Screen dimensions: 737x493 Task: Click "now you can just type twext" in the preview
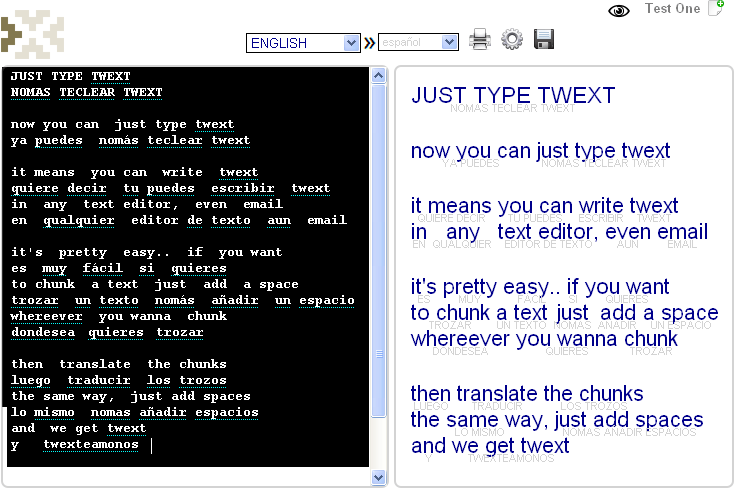tap(540, 152)
